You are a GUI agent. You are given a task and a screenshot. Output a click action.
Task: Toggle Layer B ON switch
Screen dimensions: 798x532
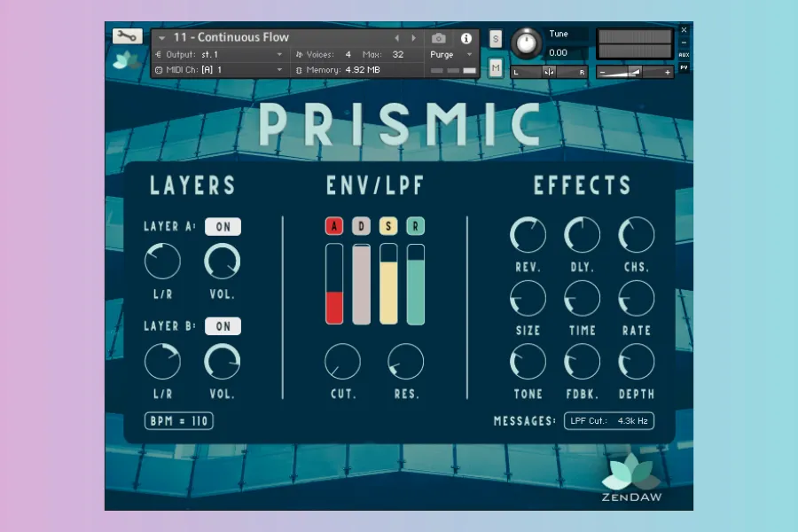(x=223, y=326)
